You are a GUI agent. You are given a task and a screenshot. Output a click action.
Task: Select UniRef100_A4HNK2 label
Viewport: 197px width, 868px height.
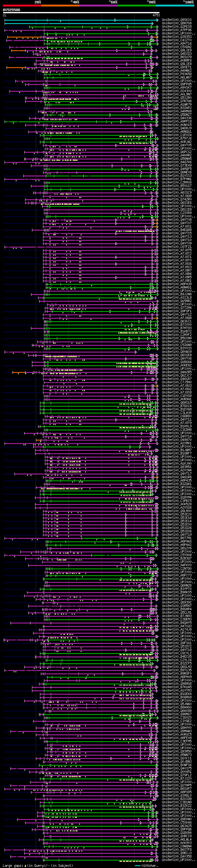177,71
